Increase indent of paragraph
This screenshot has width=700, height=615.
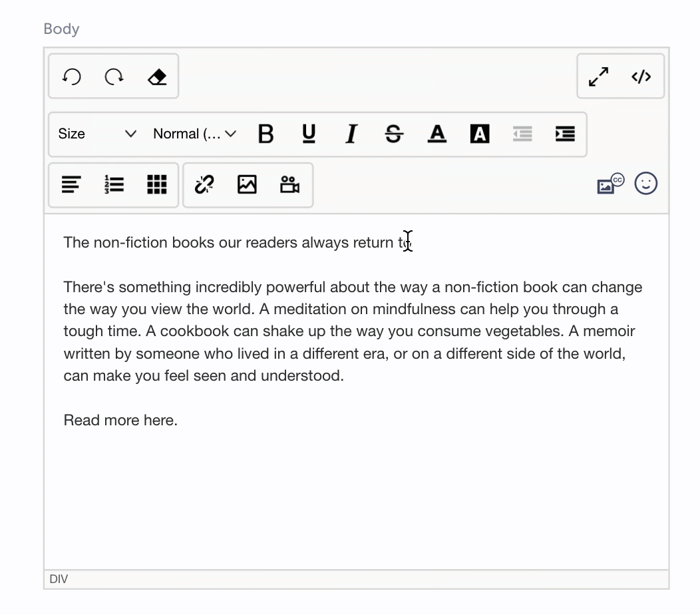coord(565,134)
